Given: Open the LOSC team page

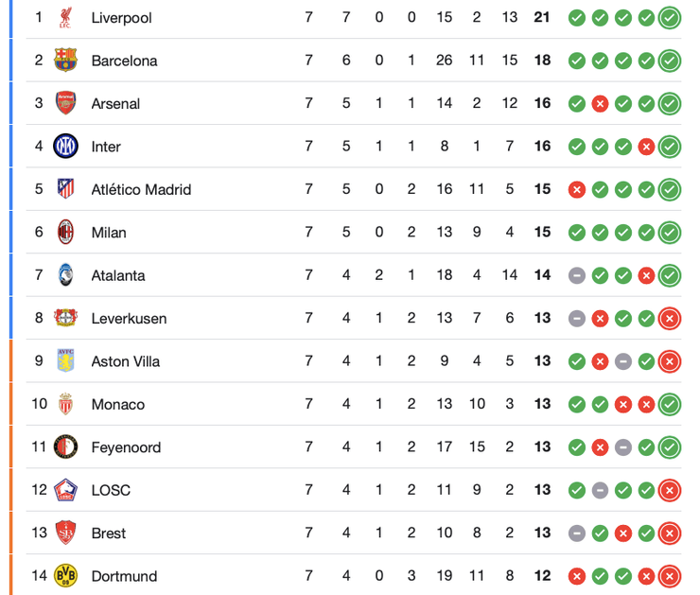Looking at the screenshot, I should (111, 490).
